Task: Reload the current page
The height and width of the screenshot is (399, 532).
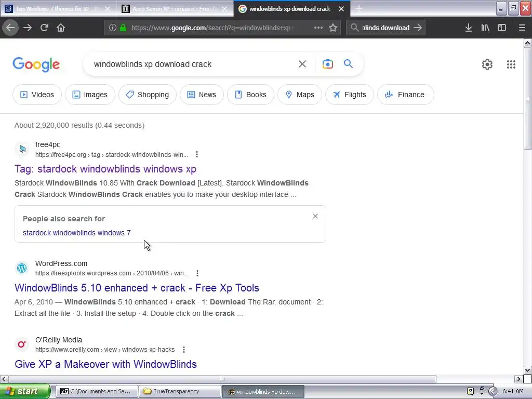Action: point(44,28)
